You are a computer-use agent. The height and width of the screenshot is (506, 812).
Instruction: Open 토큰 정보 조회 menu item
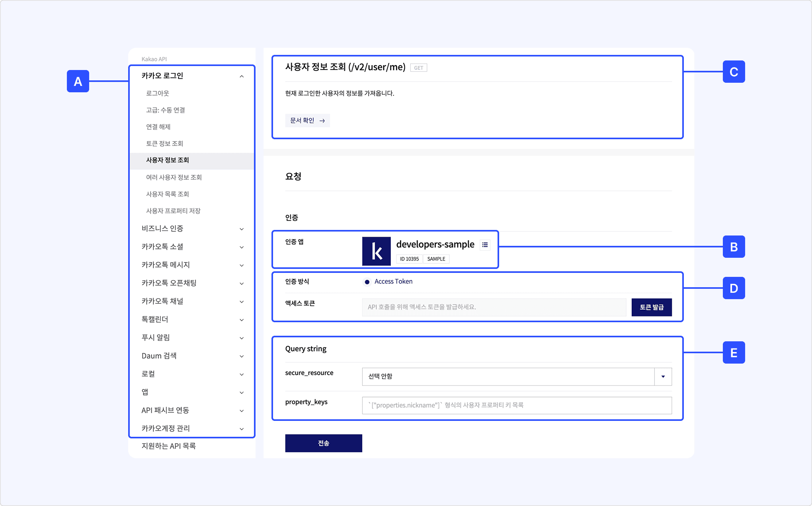point(164,143)
